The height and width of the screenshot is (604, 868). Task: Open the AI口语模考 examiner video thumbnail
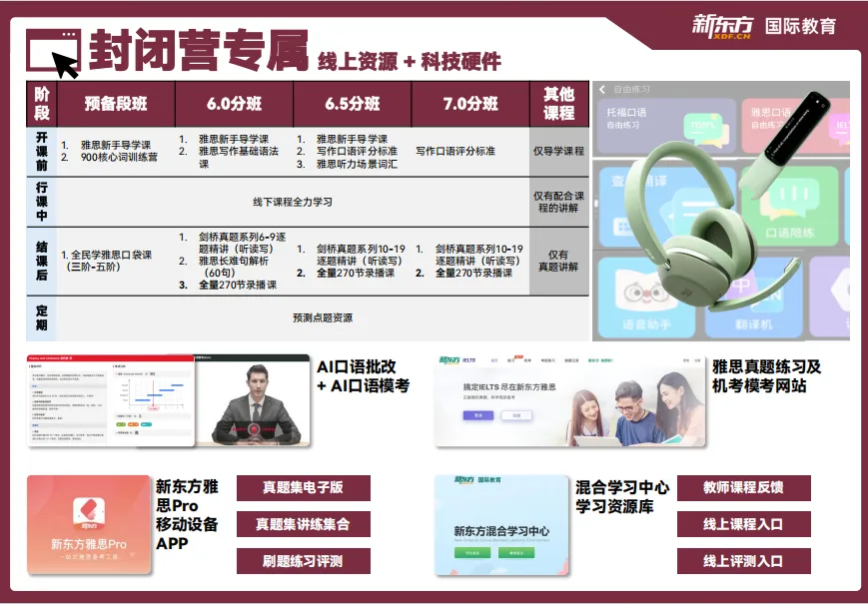253,401
